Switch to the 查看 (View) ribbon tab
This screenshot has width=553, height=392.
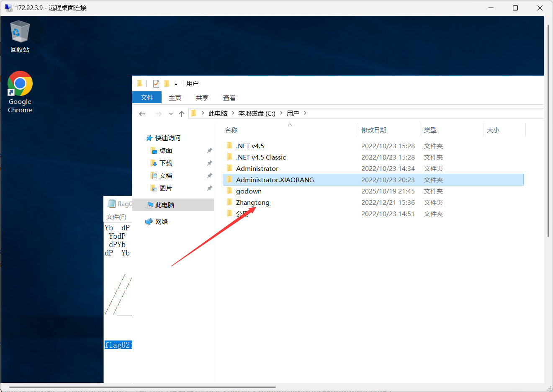229,98
